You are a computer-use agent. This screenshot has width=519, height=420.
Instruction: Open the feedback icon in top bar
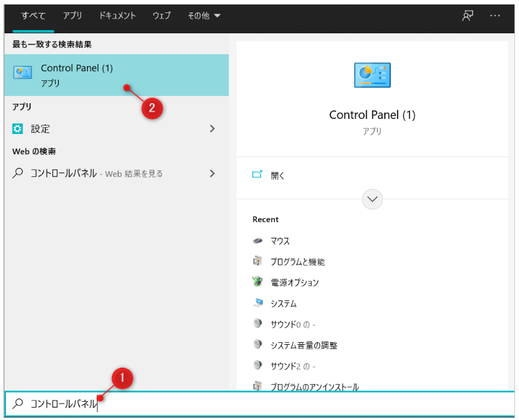(467, 16)
